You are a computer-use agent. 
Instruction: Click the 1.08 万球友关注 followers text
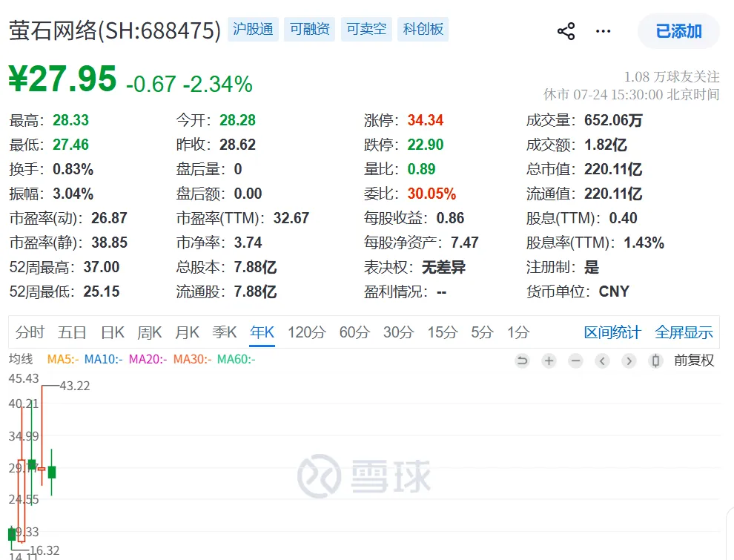(672, 77)
